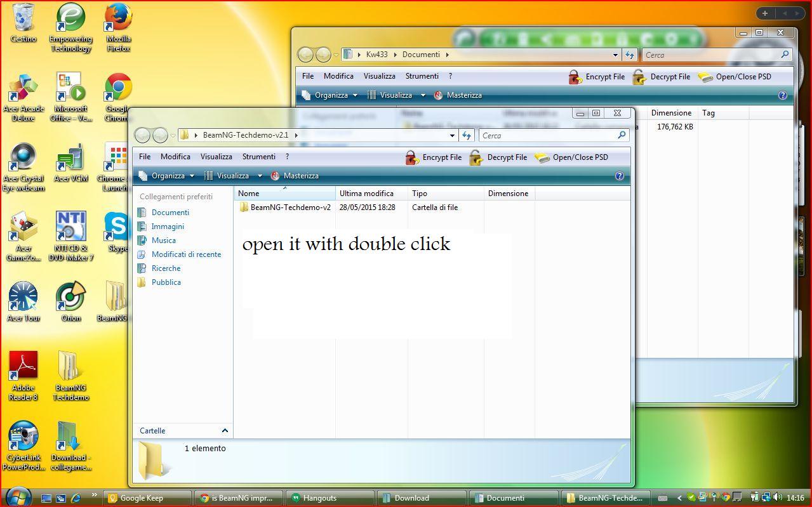The image size is (812, 507).
Task: Sort by Nome column header
Action: coord(285,194)
